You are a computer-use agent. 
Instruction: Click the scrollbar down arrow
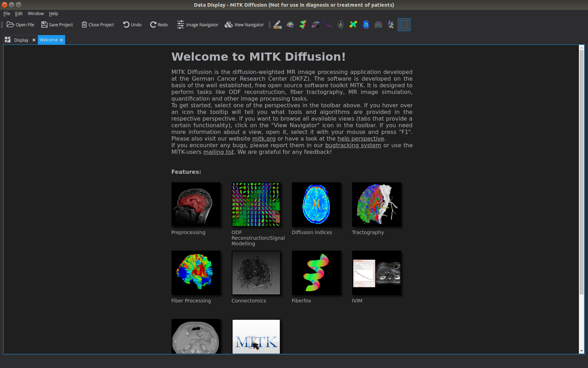tap(581, 351)
